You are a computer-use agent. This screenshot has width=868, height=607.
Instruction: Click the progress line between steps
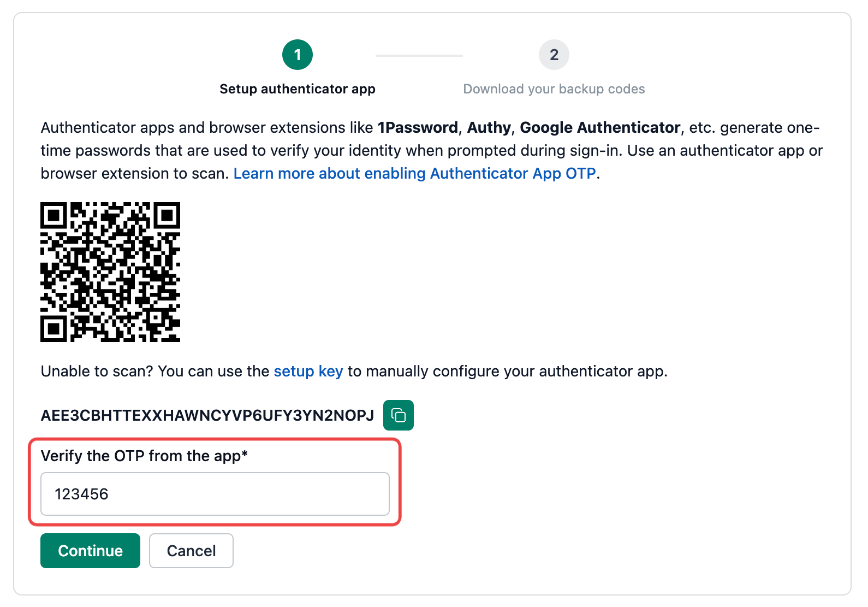click(419, 55)
